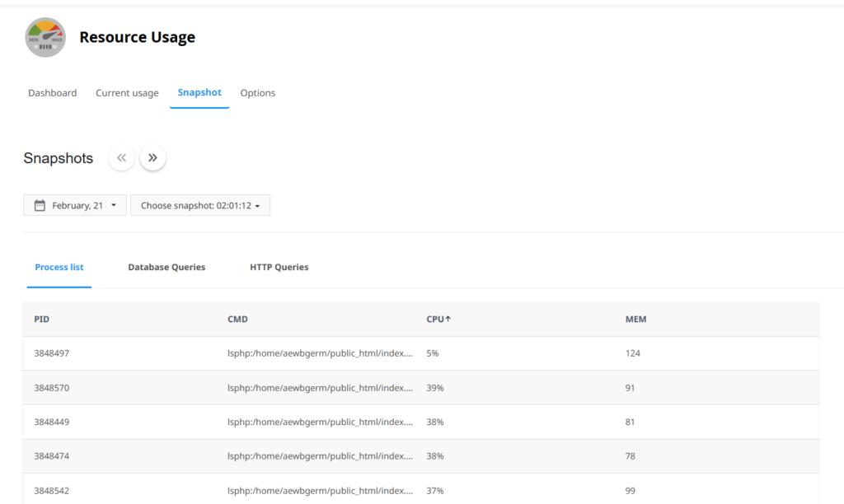Select process row with PID 3848570

pyautogui.click(x=51, y=388)
